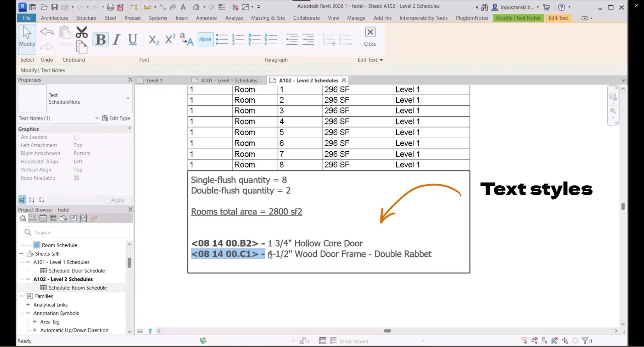Select None list style

[205, 40]
